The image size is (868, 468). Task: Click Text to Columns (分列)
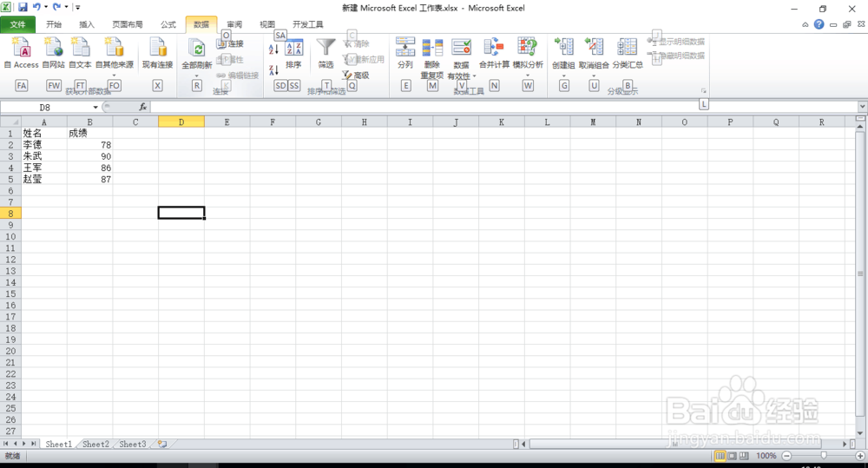coord(405,53)
